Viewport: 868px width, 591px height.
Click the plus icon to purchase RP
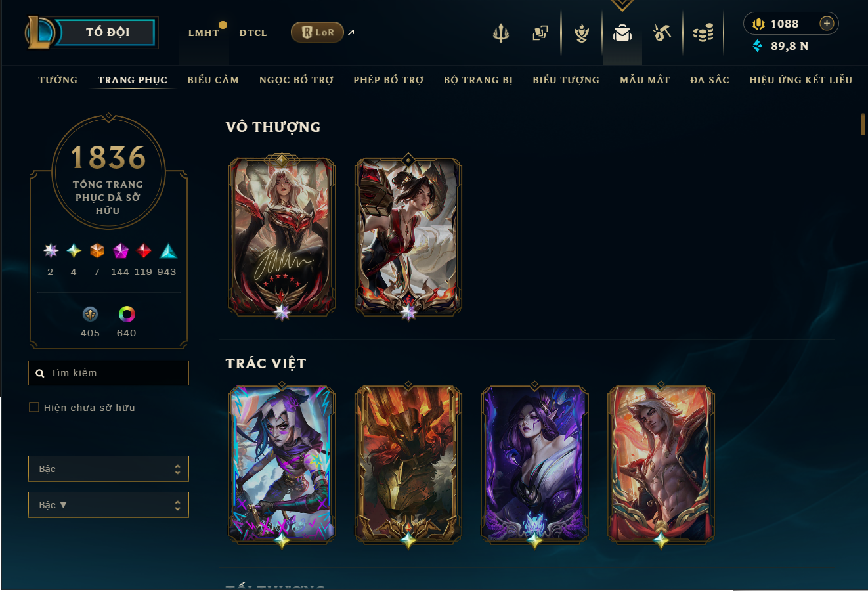[x=827, y=24]
